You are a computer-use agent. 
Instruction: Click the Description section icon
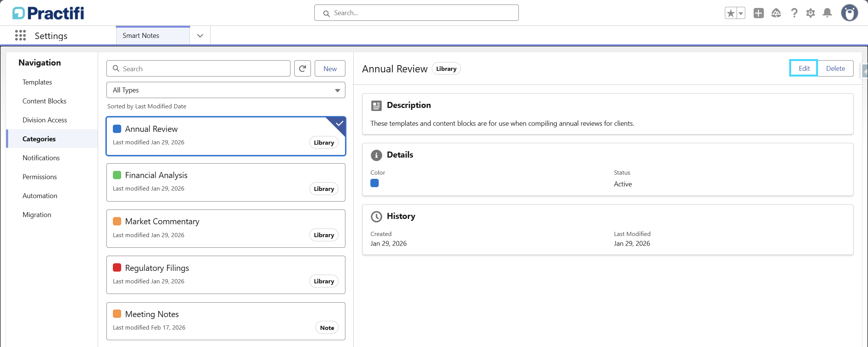point(376,106)
